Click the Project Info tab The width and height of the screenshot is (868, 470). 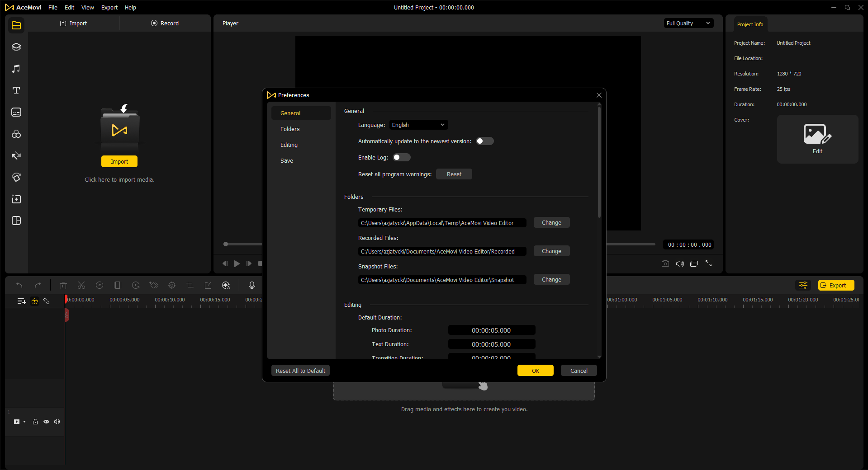750,24
